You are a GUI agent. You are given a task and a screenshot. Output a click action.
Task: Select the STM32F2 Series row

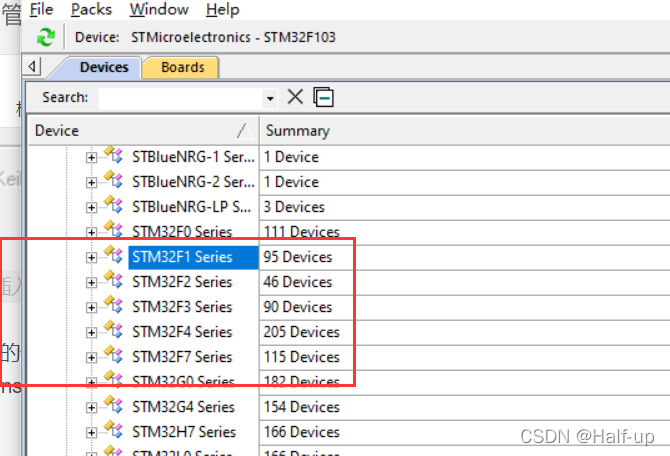click(182, 282)
